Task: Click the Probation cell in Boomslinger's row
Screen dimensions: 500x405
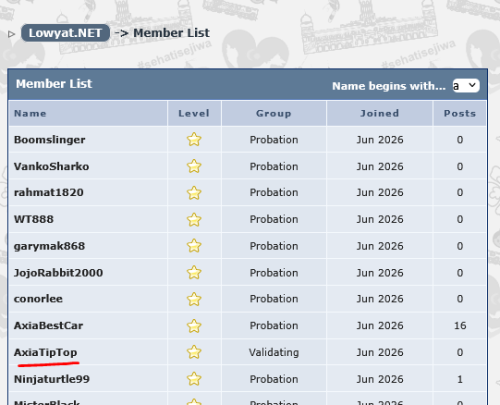Action: [x=274, y=140]
